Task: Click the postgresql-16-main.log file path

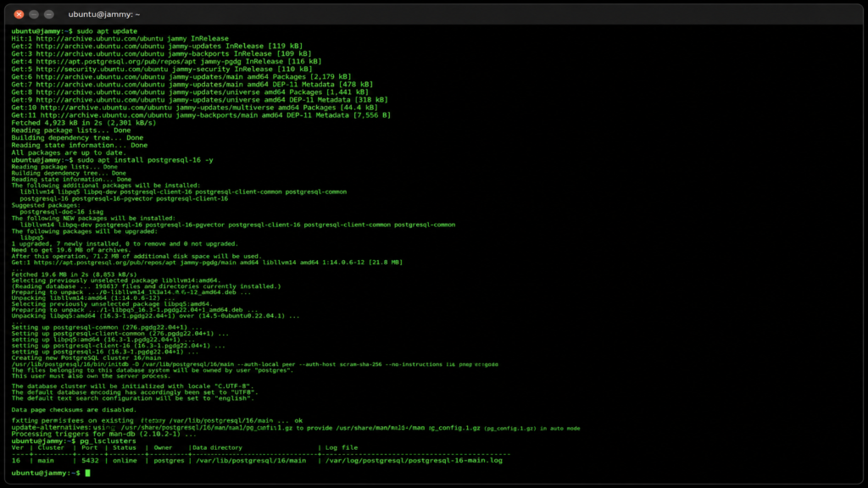Action: (414, 460)
